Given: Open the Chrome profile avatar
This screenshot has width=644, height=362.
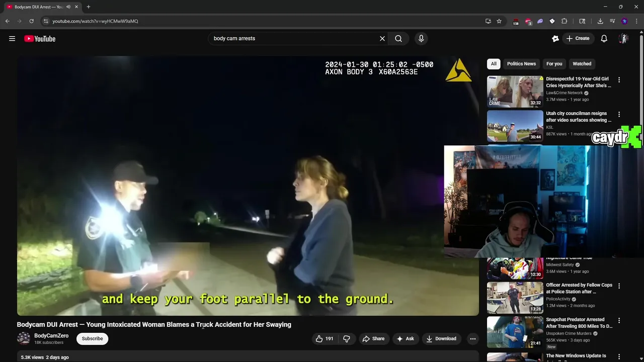Looking at the screenshot, I should [624, 21].
